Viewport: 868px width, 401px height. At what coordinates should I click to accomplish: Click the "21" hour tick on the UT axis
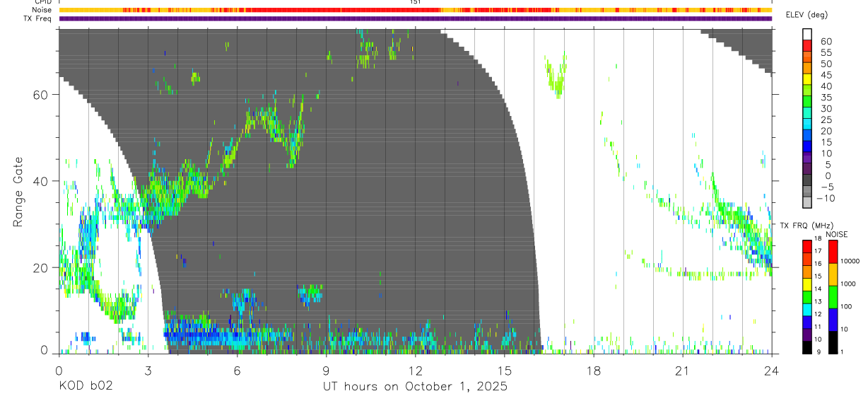(682, 371)
